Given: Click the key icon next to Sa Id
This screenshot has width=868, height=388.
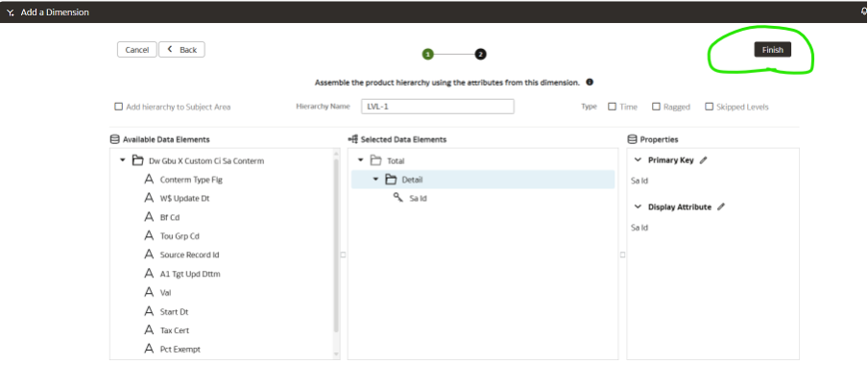Looking at the screenshot, I should click(x=398, y=198).
